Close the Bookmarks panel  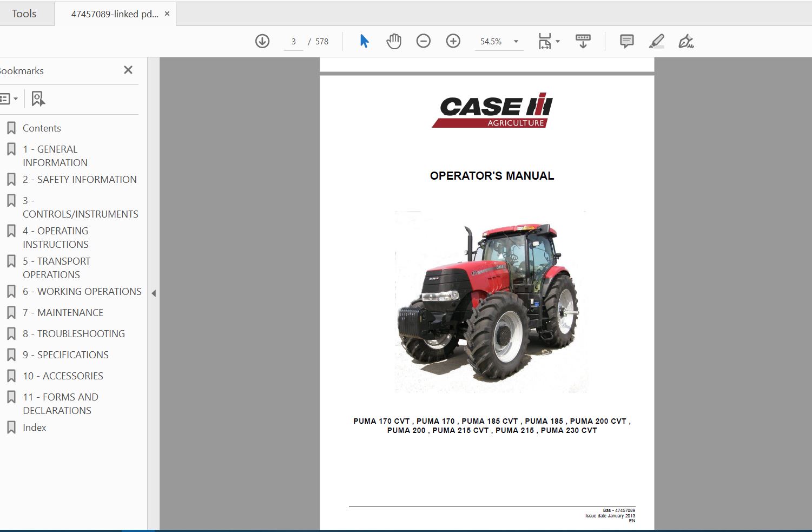point(128,70)
